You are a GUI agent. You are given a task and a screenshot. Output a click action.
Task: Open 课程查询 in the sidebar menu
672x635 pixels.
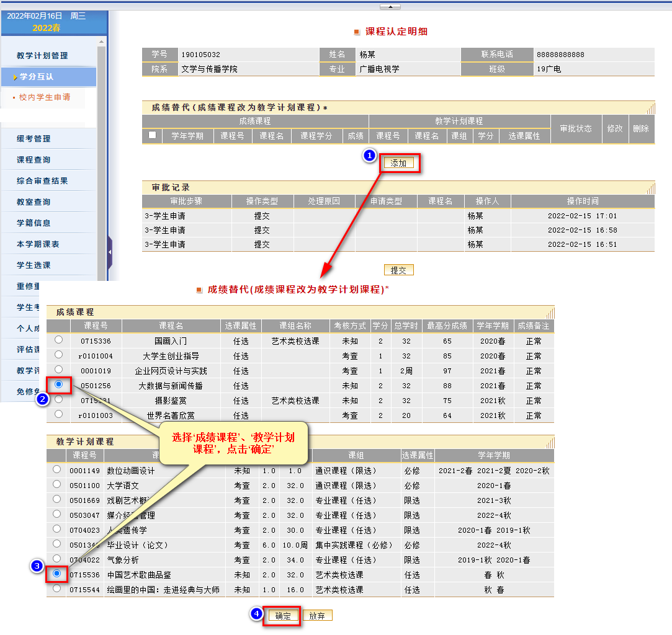coord(34,160)
